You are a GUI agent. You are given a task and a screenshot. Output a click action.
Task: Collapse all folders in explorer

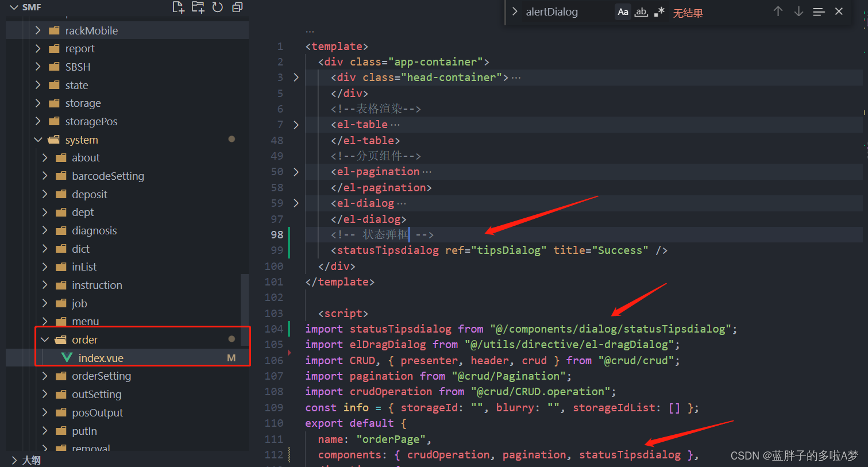(237, 7)
